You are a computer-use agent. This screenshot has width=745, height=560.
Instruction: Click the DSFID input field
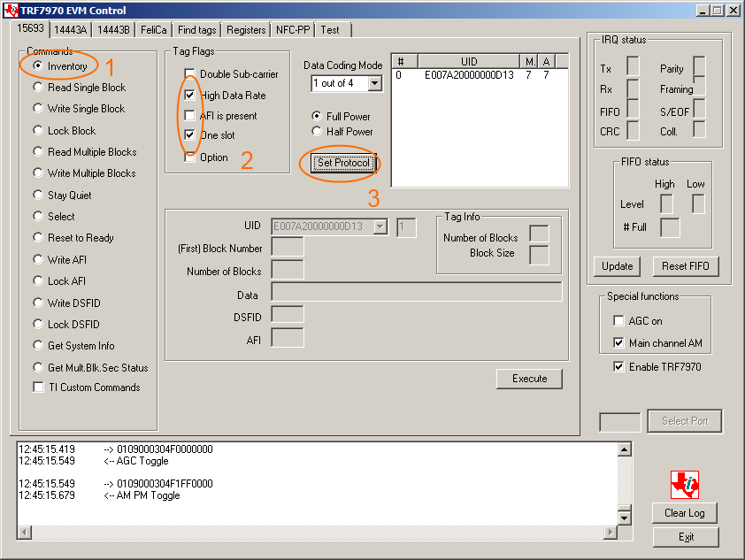coord(288,315)
